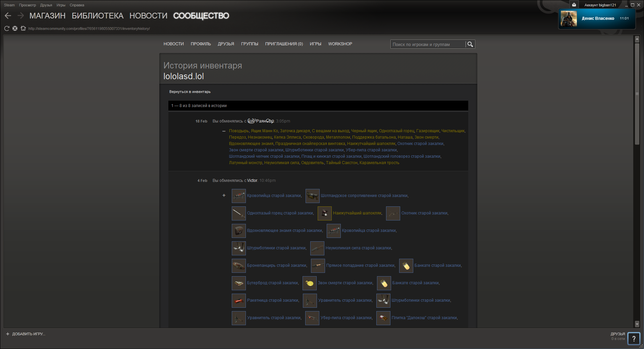The image size is (644, 349).
Task: Click the Черный ящик item link
Action: (x=364, y=131)
